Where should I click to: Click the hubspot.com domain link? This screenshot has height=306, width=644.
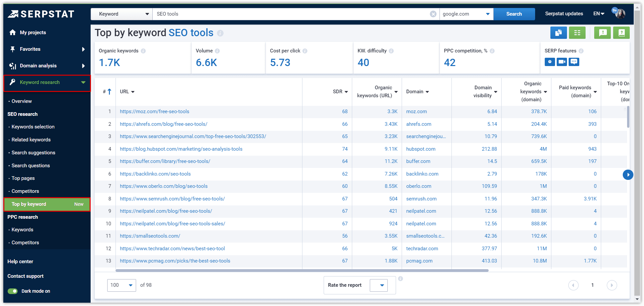[421, 149]
